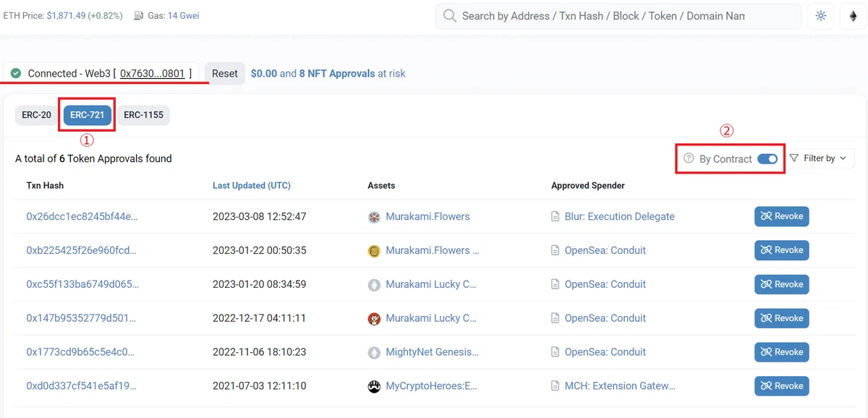Click the Murakami.Flowers icon in 2023-03-08 row
868x418 pixels.
(374, 217)
